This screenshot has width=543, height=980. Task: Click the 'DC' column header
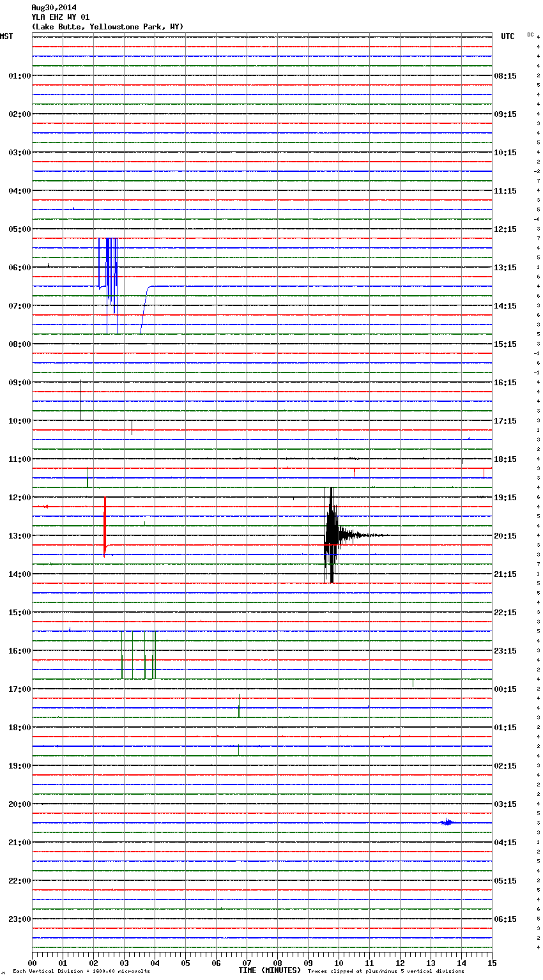coord(530,34)
